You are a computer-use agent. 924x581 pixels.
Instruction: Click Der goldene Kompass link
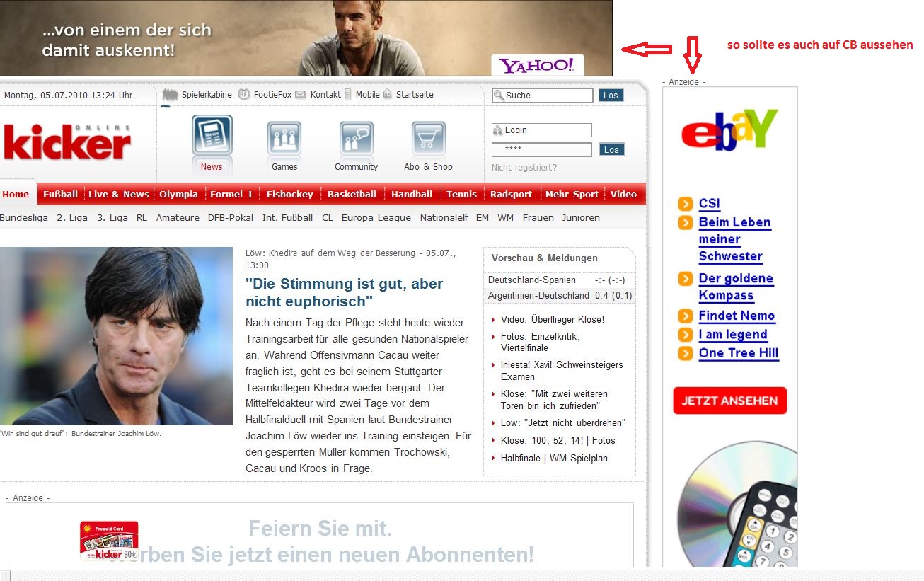click(736, 287)
